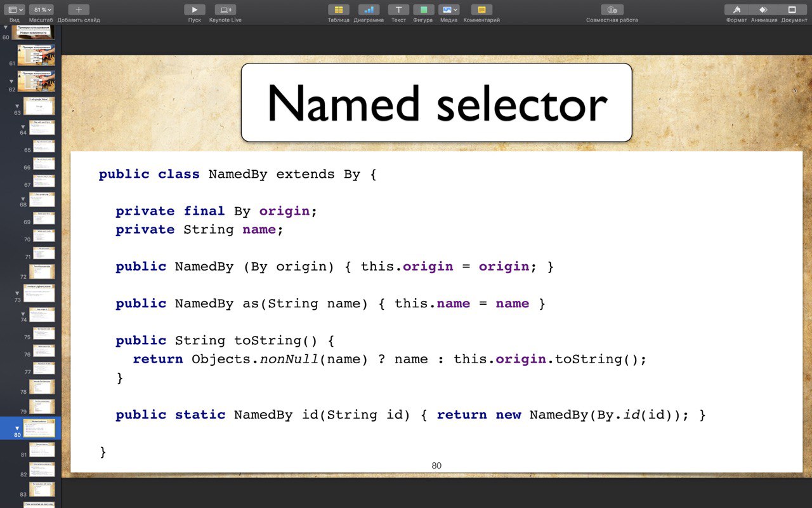Screen dimensions: 812x508
Task: Insert a shape via Фигура
Action: (x=424, y=10)
